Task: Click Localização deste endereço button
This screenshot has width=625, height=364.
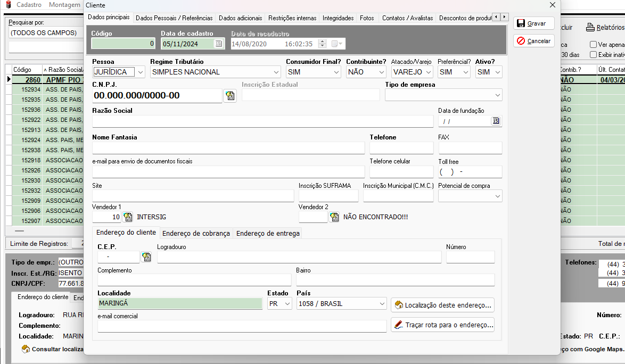Action: (x=442, y=305)
